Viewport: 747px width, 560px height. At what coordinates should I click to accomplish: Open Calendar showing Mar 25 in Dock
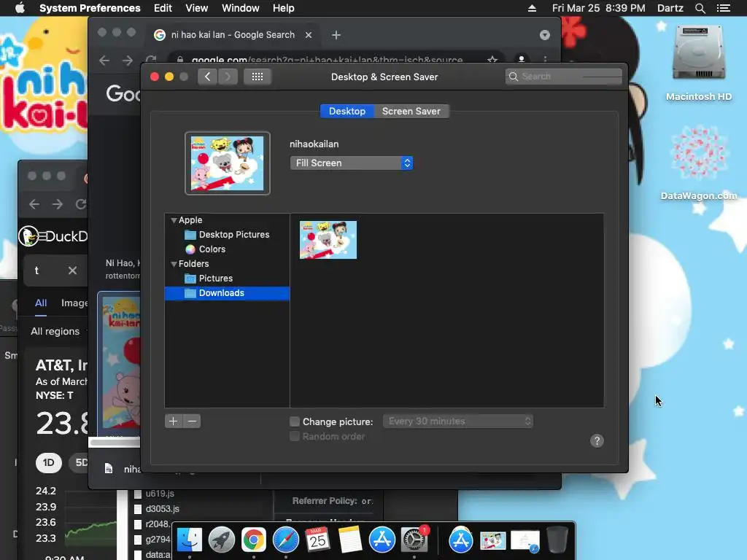coord(318,540)
